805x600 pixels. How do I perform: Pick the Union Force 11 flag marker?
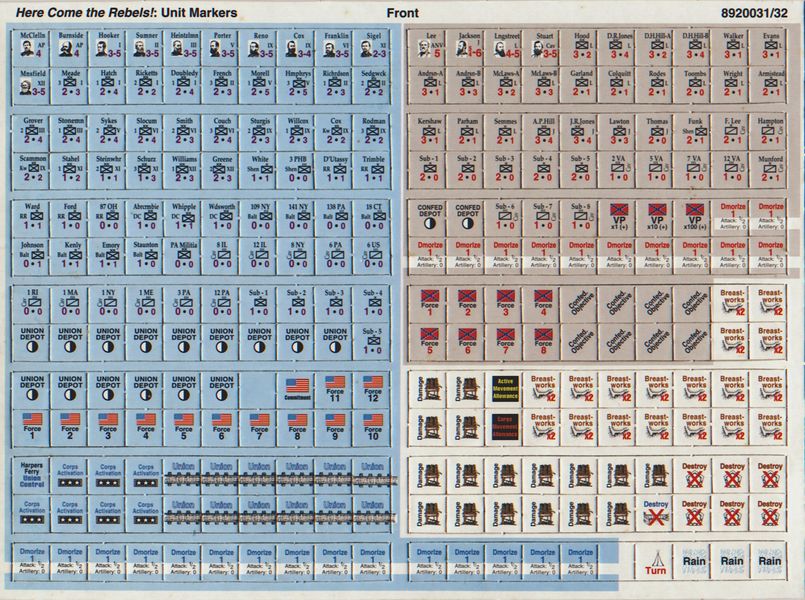tap(335, 390)
